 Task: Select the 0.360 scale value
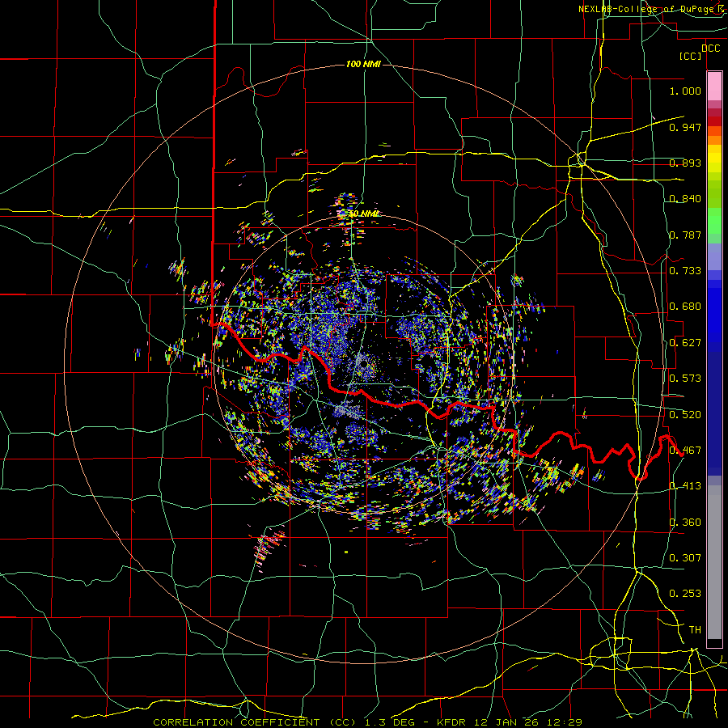click(685, 523)
